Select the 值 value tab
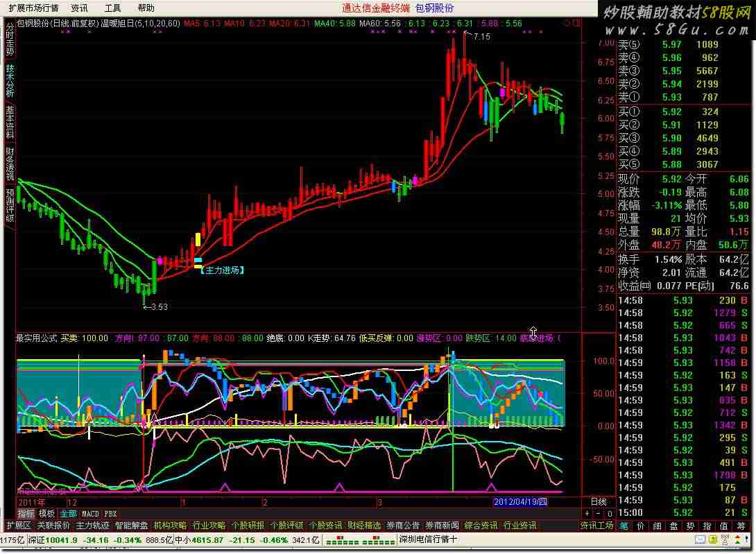Screen dimensions: 756x554 723,526
